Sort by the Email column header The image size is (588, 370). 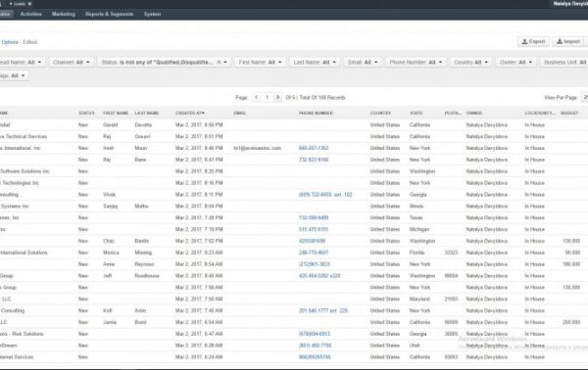(240, 114)
